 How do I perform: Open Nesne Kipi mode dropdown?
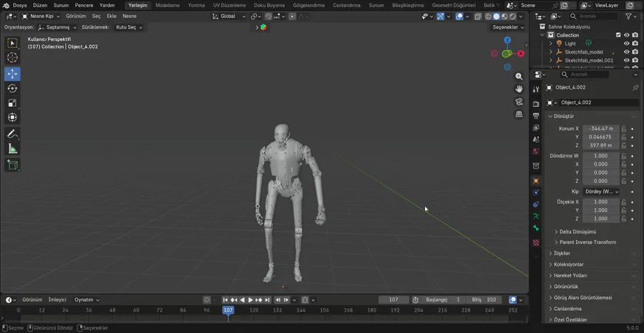click(x=40, y=16)
